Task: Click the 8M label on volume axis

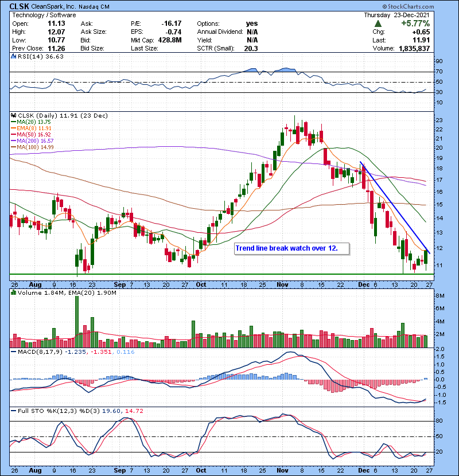Action: click(x=440, y=296)
